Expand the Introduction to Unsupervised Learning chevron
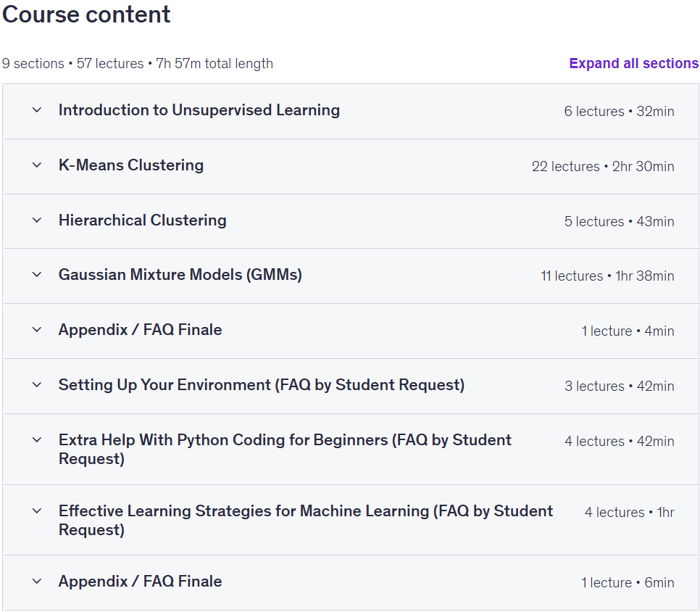Screen dimensions: 700x612 pos(37,110)
